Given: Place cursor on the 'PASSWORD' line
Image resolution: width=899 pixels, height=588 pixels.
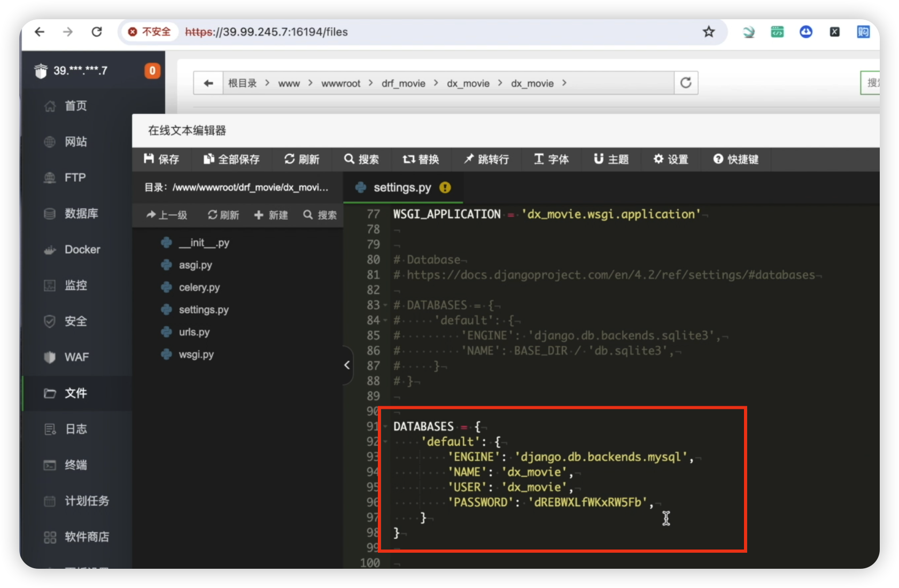Looking at the screenshot, I should [551, 502].
